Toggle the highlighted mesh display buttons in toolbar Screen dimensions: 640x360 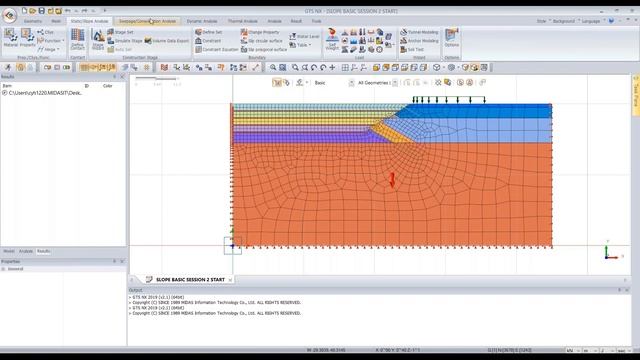(98, 67)
